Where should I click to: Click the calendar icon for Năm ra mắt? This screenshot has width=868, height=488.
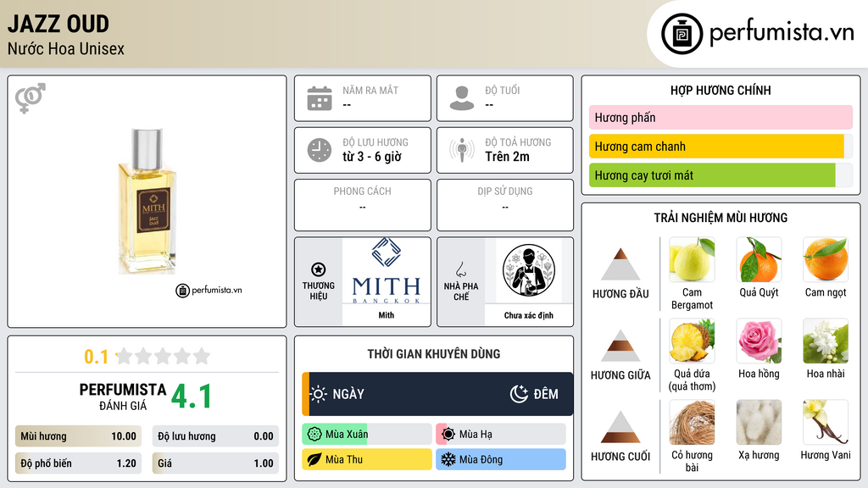pyautogui.click(x=320, y=98)
